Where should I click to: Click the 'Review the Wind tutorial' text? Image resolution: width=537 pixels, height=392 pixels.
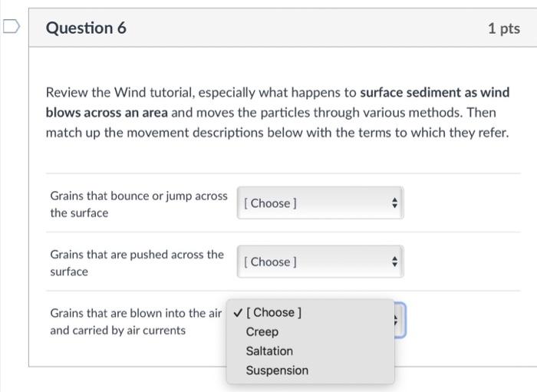[x=119, y=93]
